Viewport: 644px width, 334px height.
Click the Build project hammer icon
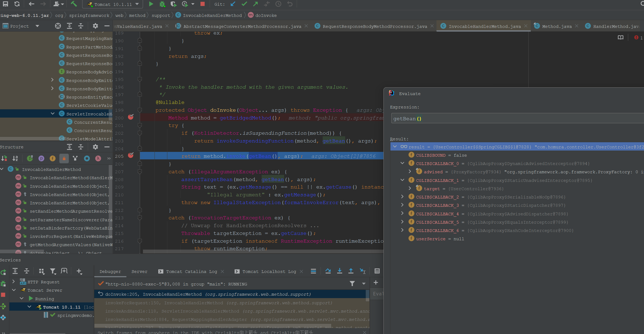point(74,4)
